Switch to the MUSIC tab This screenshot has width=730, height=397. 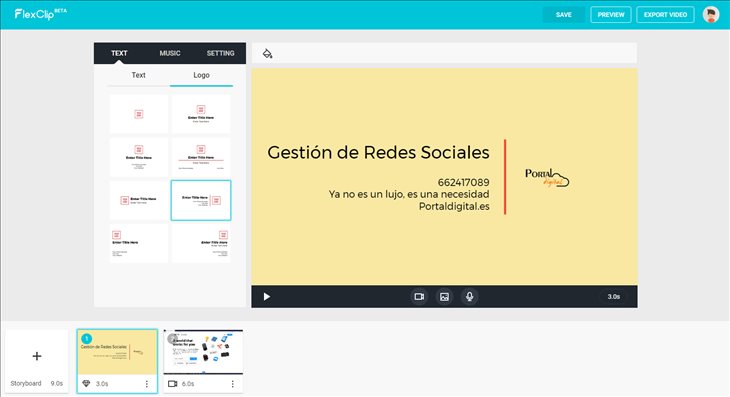click(170, 53)
